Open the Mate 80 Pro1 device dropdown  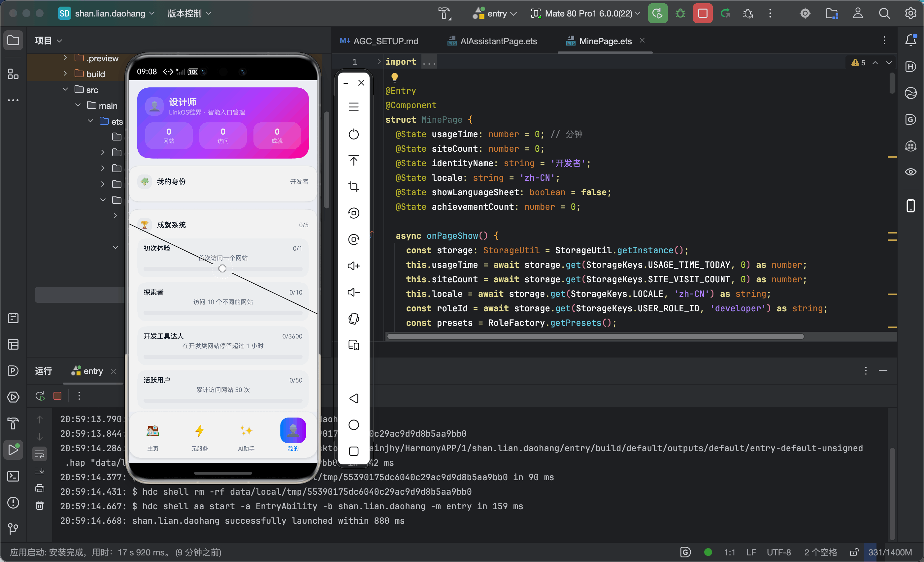coord(585,14)
